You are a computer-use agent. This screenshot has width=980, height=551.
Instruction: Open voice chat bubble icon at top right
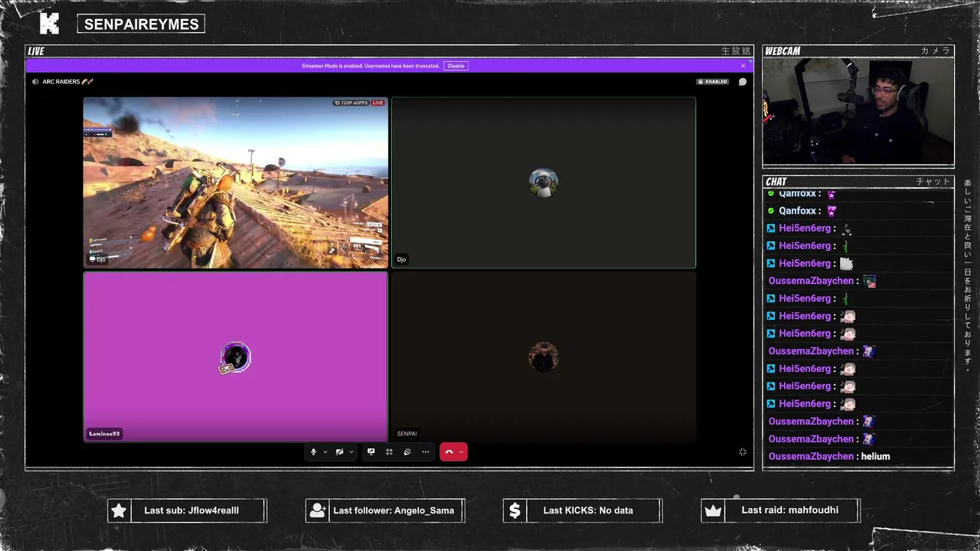[x=742, y=82]
